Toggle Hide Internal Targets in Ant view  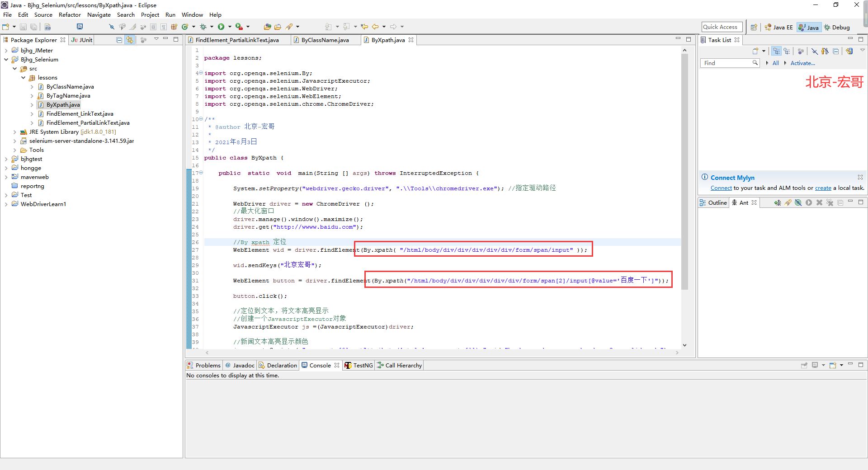pyautogui.click(x=798, y=202)
